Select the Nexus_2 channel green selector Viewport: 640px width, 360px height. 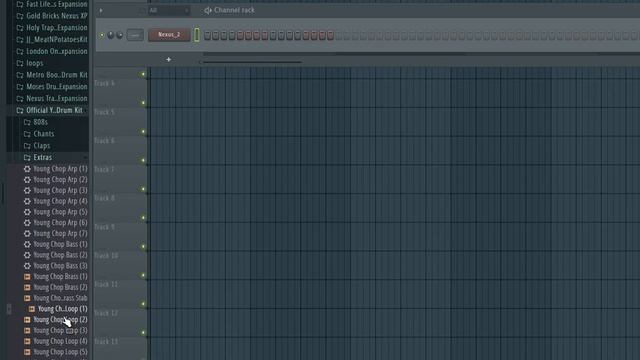pyautogui.click(x=197, y=35)
